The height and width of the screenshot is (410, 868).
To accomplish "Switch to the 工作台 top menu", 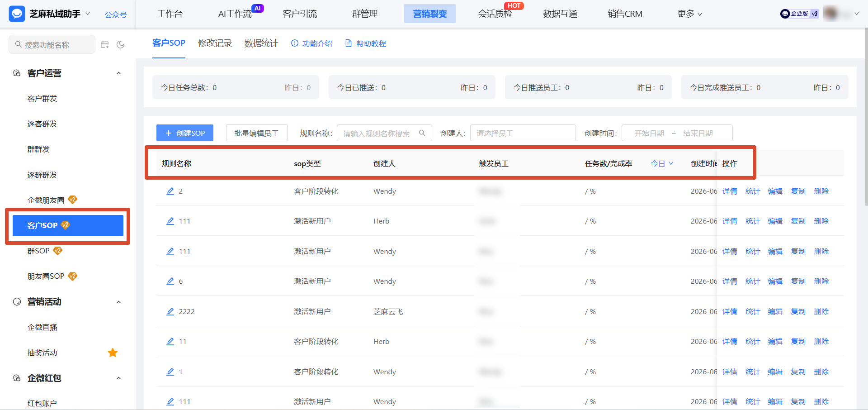I will [170, 14].
